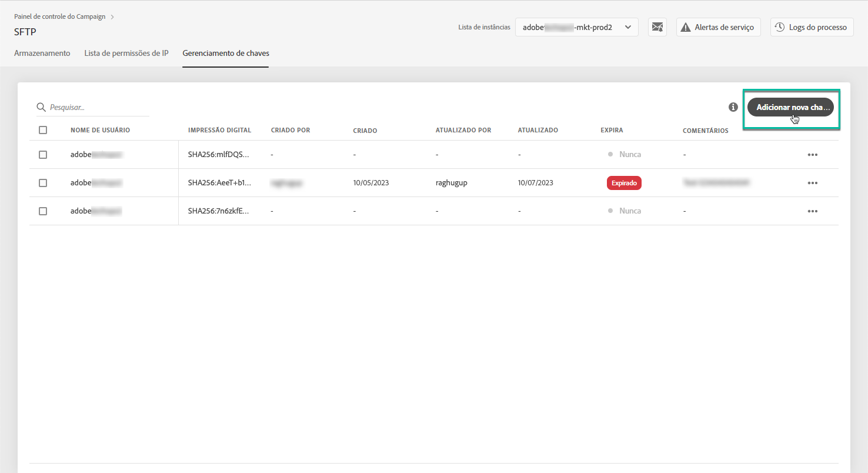
Task: Click created date 10/05/2023
Action: pos(371,183)
